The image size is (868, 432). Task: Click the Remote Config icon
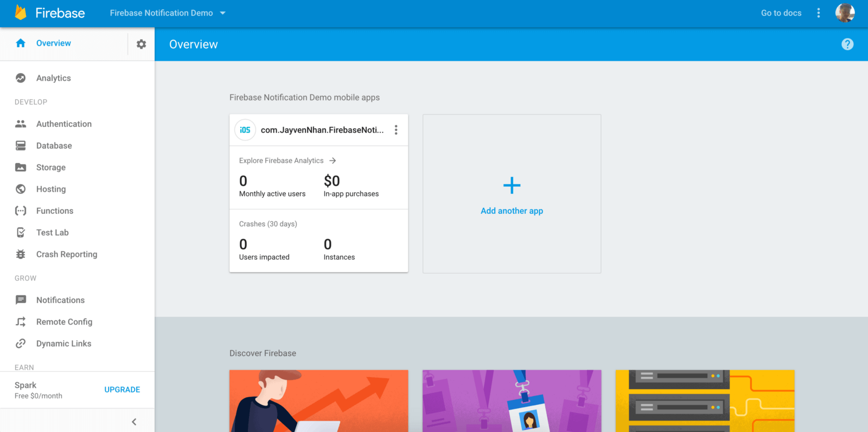click(21, 322)
